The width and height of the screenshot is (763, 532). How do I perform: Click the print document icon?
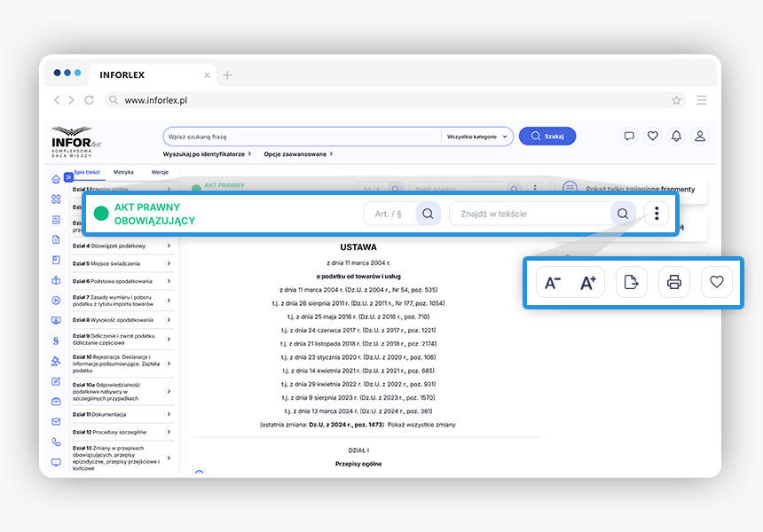[x=673, y=283]
